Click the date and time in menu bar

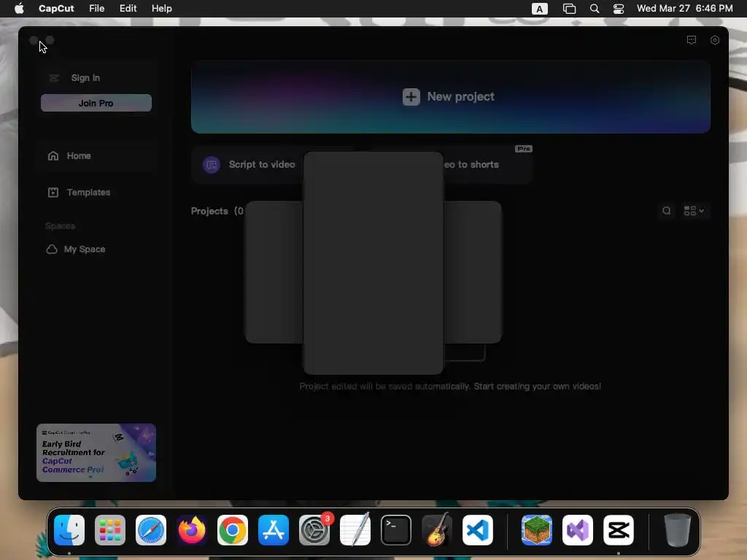tap(684, 9)
